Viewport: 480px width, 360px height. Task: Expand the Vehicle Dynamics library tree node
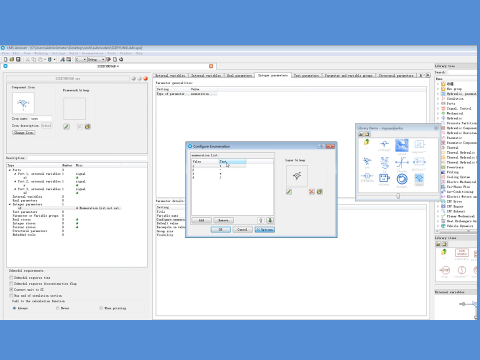(x=438, y=226)
